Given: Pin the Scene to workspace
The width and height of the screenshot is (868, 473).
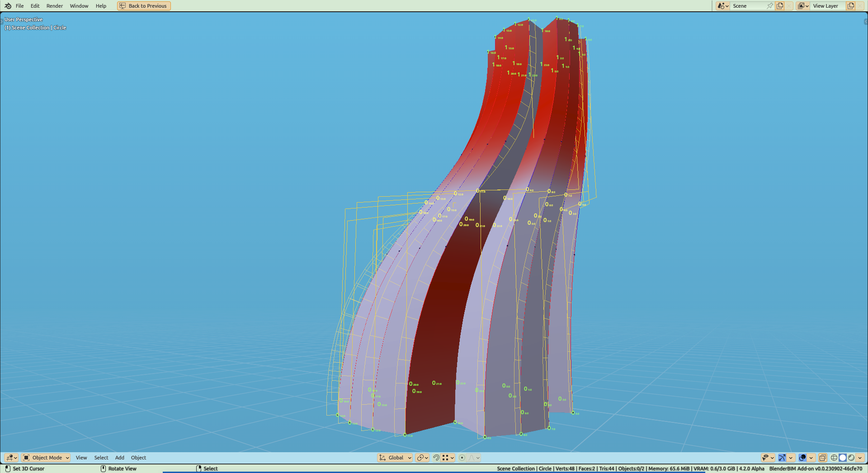Looking at the screenshot, I should coord(770,6).
